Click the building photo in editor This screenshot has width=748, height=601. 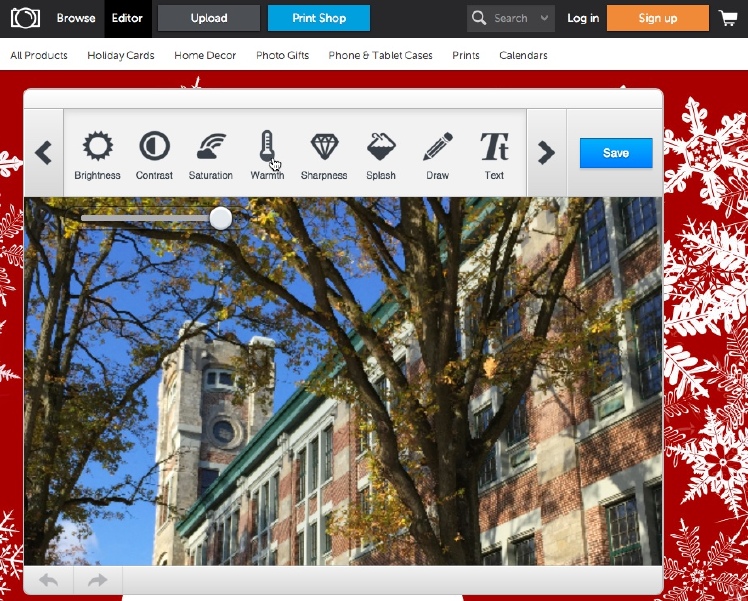(343, 381)
